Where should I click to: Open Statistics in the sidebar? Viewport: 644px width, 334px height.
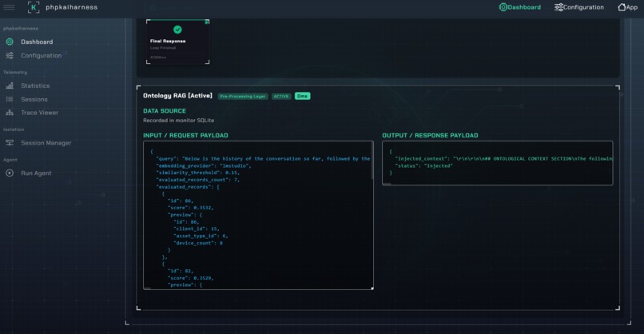point(35,85)
